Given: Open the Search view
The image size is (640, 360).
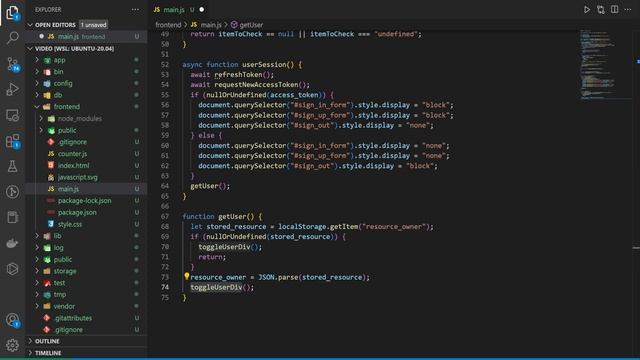Looking at the screenshot, I should click(13, 38).
